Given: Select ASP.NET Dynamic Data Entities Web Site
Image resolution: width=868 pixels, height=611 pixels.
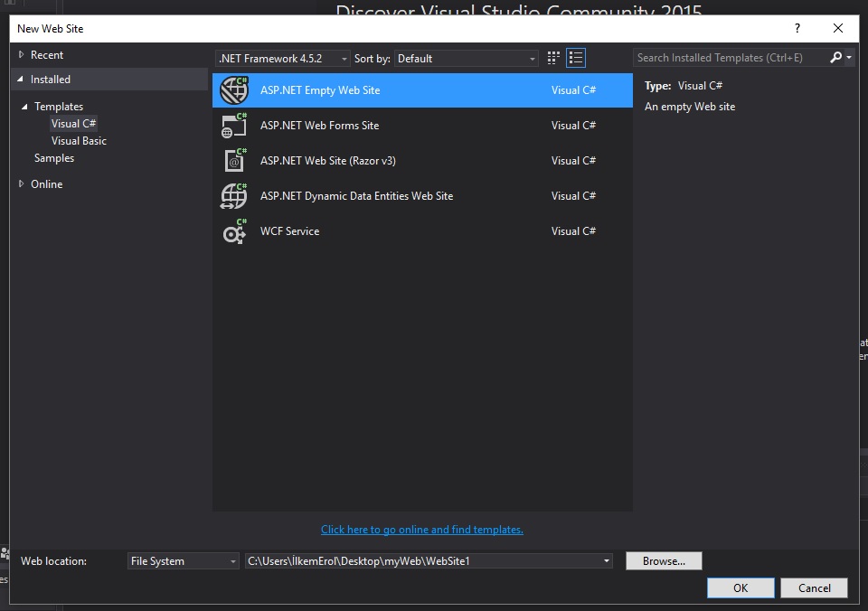Looking at the screenshot, I should [x=422, y=196].
